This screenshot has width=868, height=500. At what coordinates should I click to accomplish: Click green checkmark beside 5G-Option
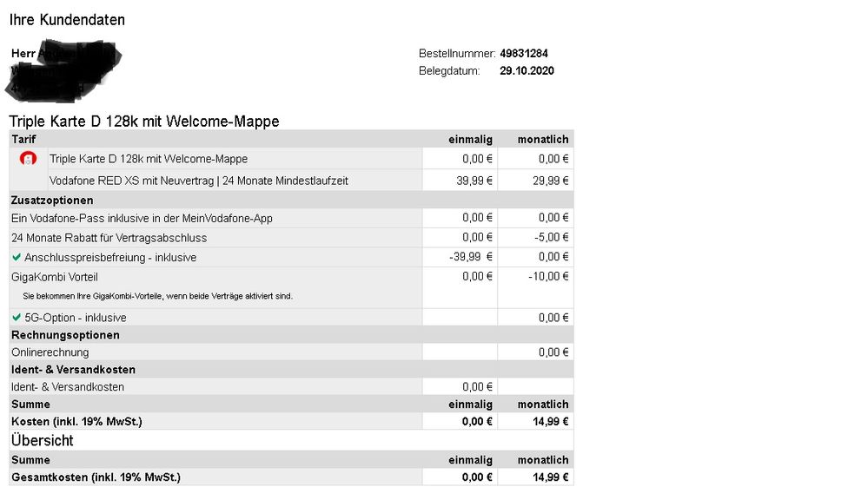17,318
